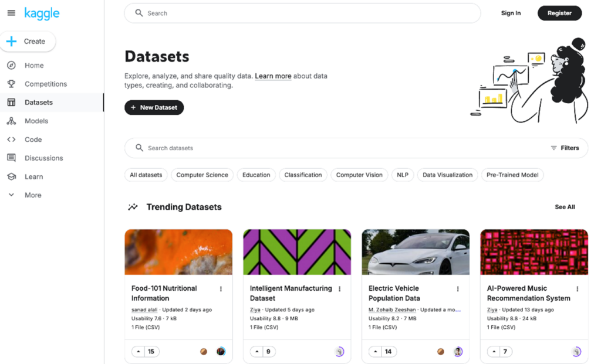Click the Learn graduation cap icon
This screenshot has height=364, width=601.
point(11,176)
